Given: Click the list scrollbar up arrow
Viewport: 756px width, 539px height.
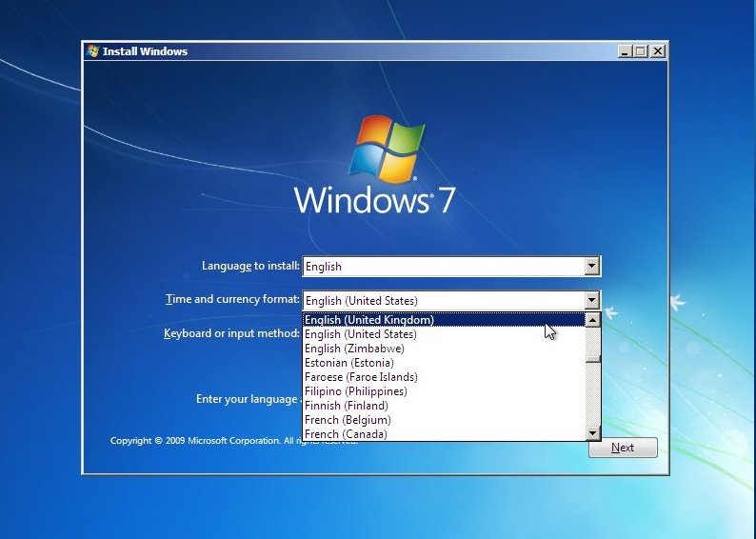Looking at the screenshot, I should pos(593,320).
